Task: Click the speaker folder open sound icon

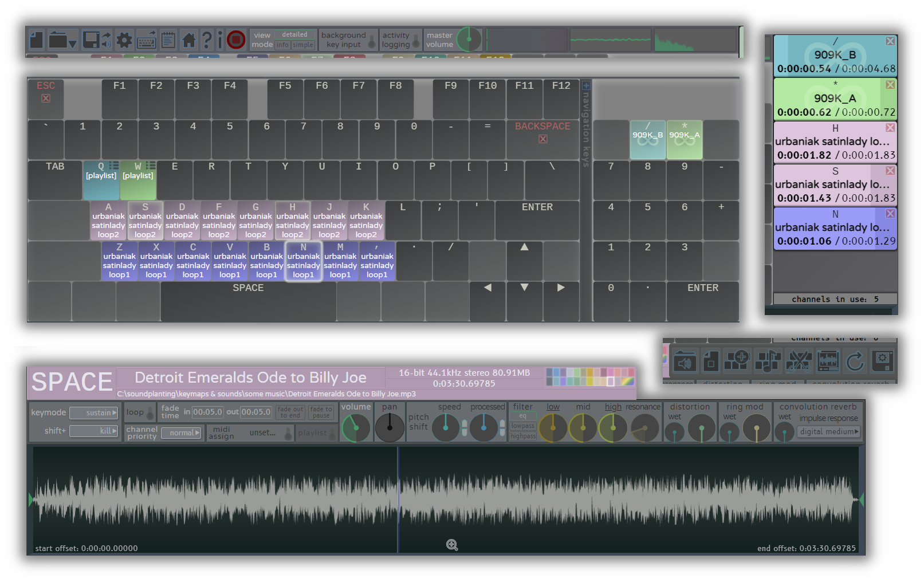Action: [x=685, y=361]
